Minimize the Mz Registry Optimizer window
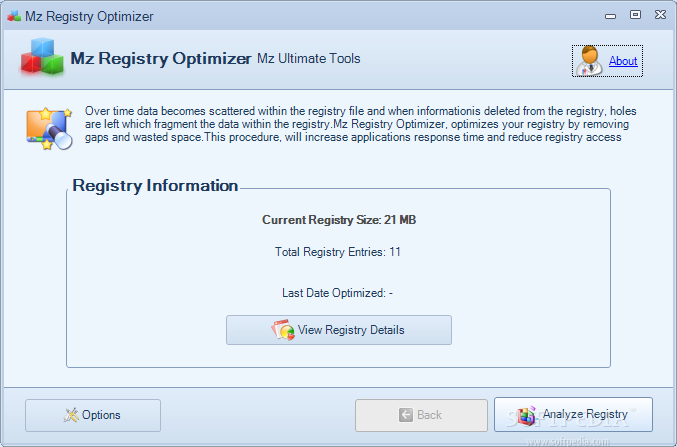 [610, 16]
